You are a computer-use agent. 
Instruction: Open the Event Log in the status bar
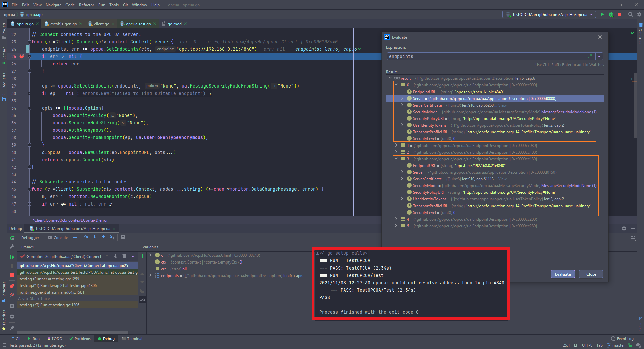pyautogui.click(x=622, y=339)
